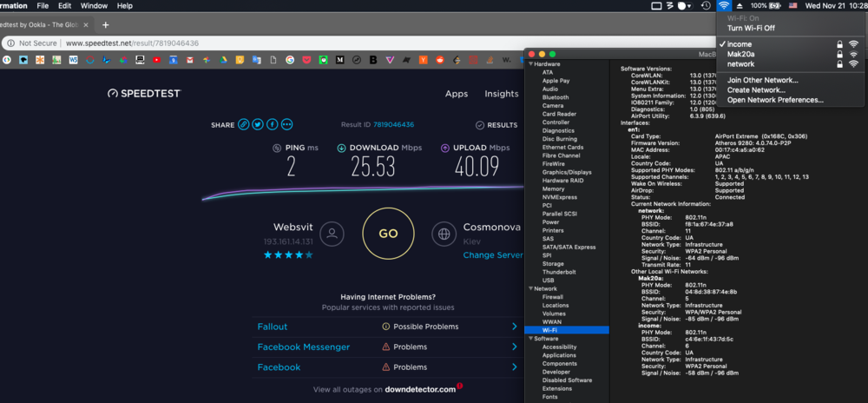Select USB in Hardware list

point(548,281)
